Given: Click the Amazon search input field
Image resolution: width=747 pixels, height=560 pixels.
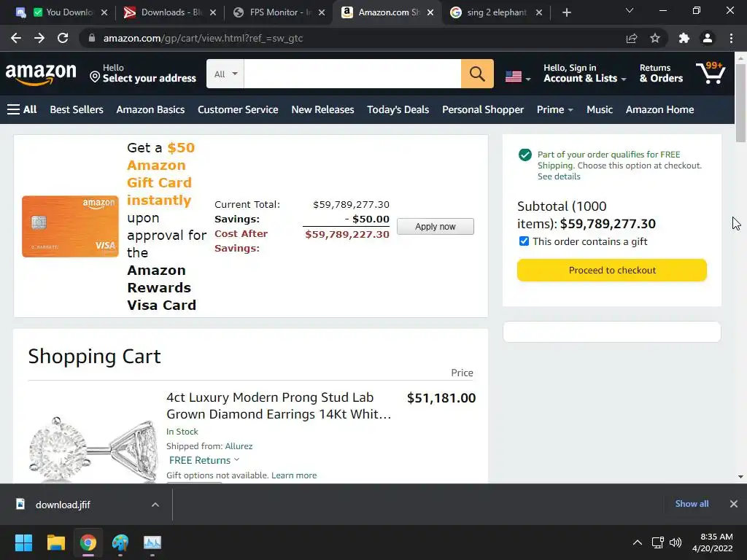Looking at the screenshot, I should [352, 74].
